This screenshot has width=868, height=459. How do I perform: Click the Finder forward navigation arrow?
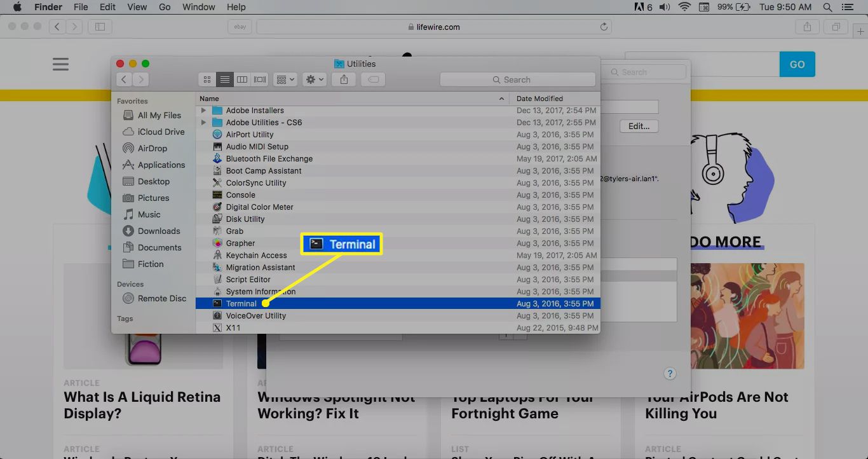click(x=141, y=79)
